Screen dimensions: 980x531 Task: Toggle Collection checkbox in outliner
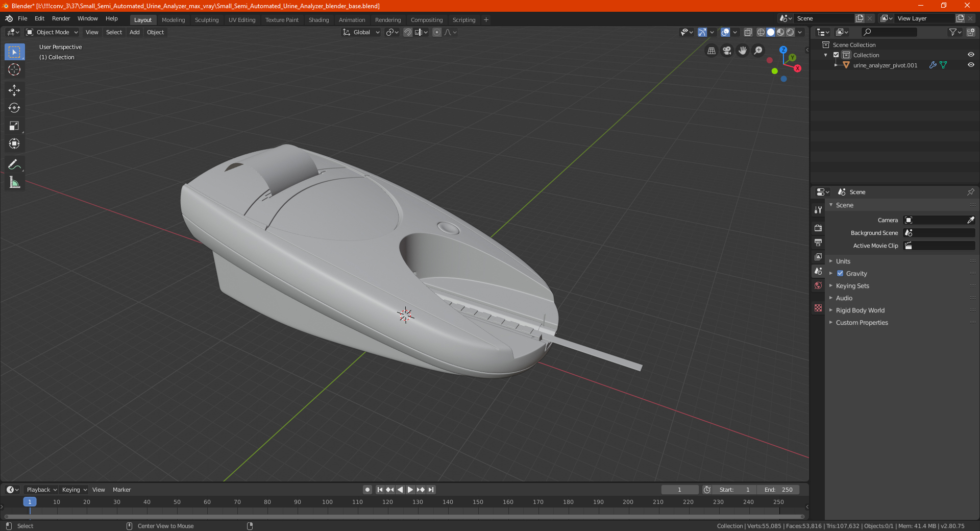(x=836, y=55)
